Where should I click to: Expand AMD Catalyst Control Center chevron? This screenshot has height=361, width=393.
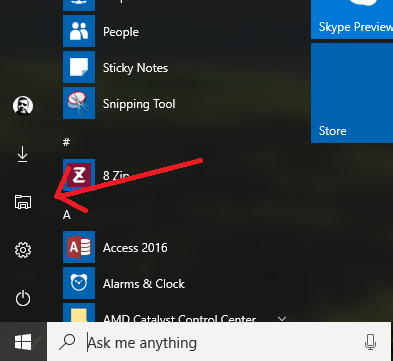click(x=282, y=319)
